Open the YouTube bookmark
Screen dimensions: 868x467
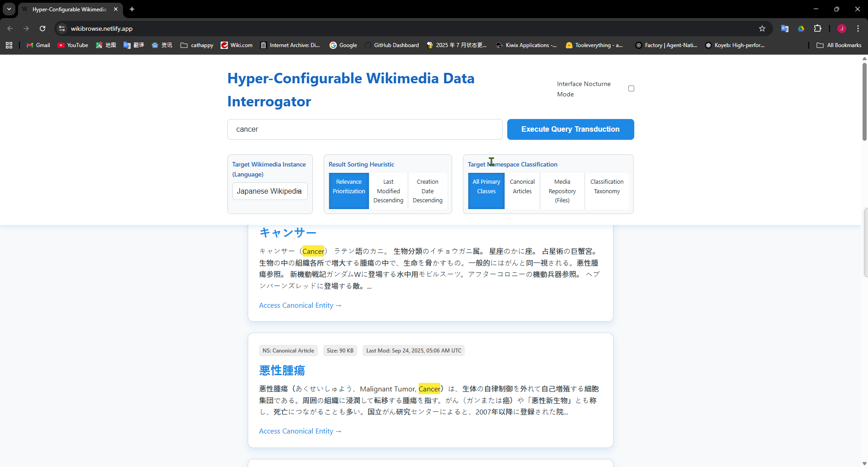point(72,45)
